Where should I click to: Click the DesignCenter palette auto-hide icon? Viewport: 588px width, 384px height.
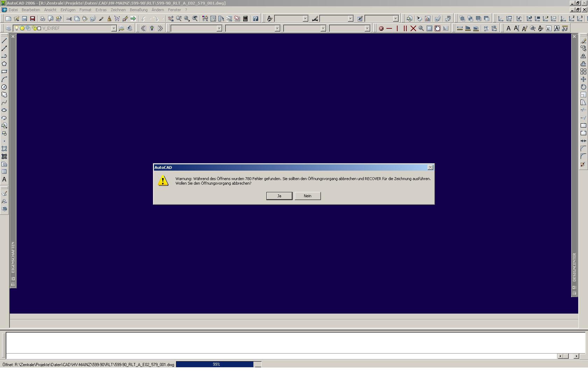(574, 288)
